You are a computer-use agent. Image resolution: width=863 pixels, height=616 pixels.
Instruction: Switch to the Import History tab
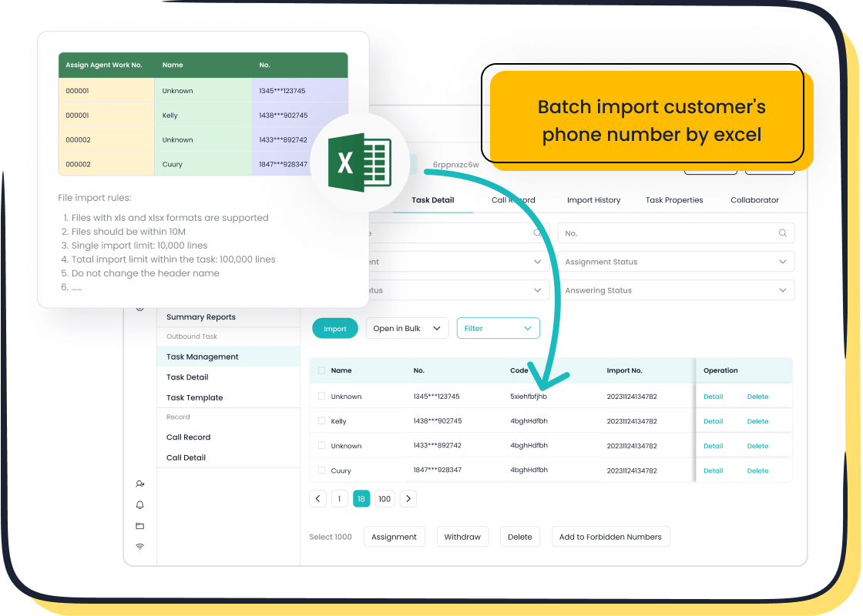[593, 200]
